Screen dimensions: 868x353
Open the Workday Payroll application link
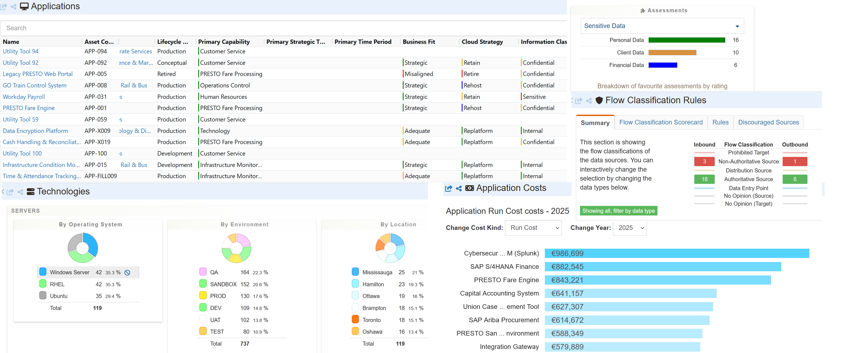[x=23, y=97]
